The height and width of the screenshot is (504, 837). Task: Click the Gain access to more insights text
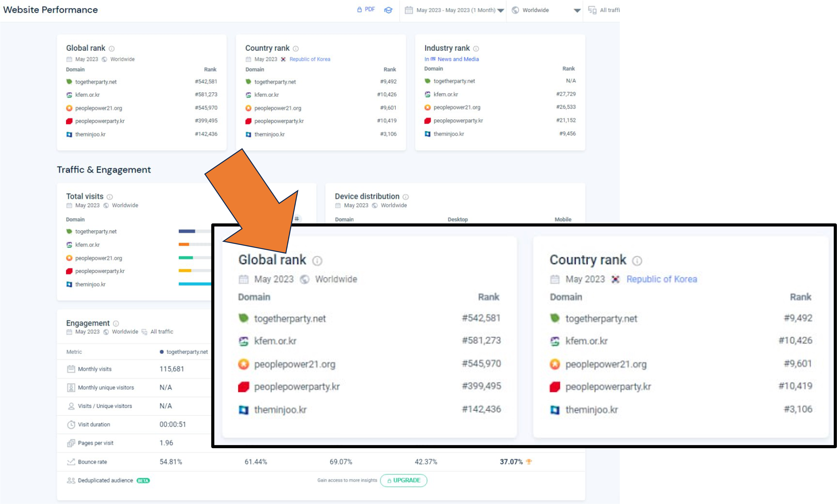coord(347,480)
